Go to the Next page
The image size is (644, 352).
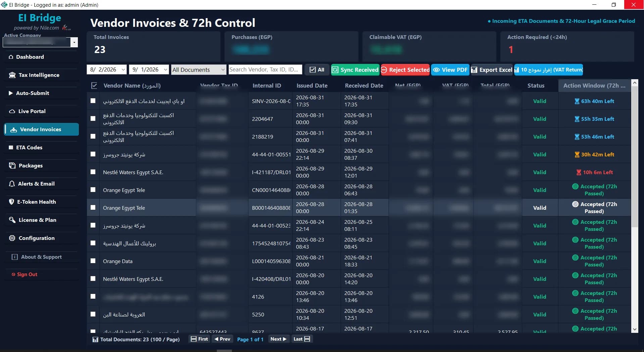[x=278, y=339]
